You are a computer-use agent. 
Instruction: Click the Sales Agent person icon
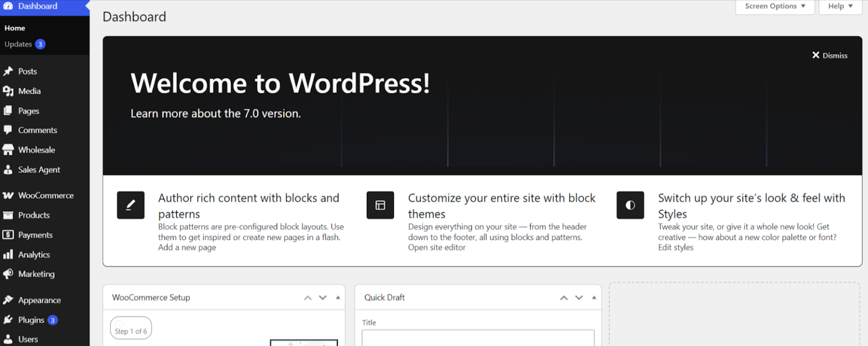click(x=8, y=170)
